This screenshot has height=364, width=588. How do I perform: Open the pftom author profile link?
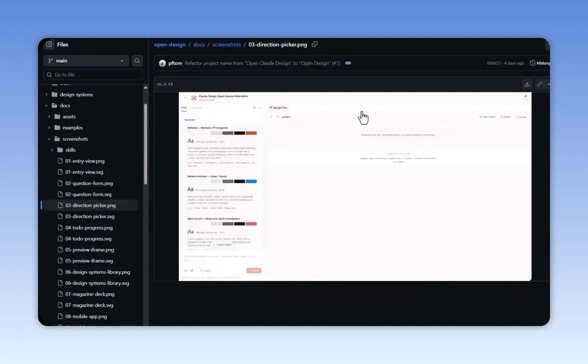[175, 63]
